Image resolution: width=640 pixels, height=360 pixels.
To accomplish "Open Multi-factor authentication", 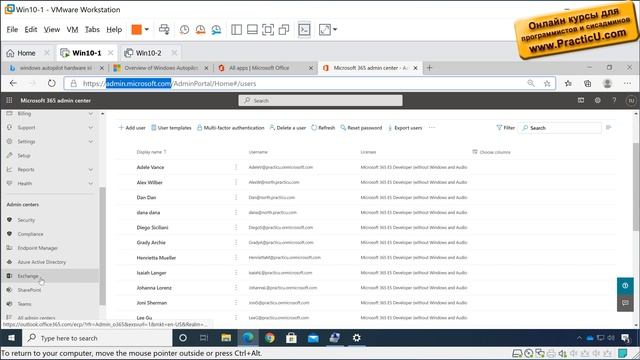I will [231, 128].
